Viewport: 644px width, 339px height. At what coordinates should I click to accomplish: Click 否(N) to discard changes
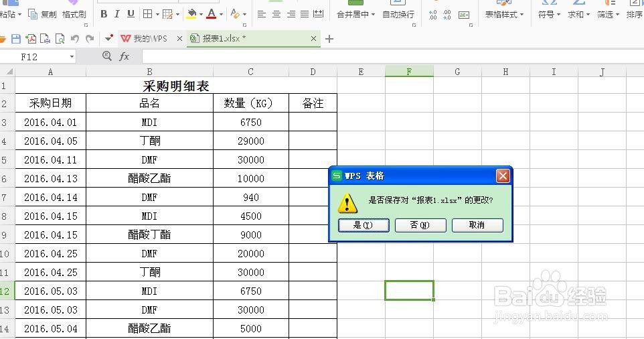(420, 225)
